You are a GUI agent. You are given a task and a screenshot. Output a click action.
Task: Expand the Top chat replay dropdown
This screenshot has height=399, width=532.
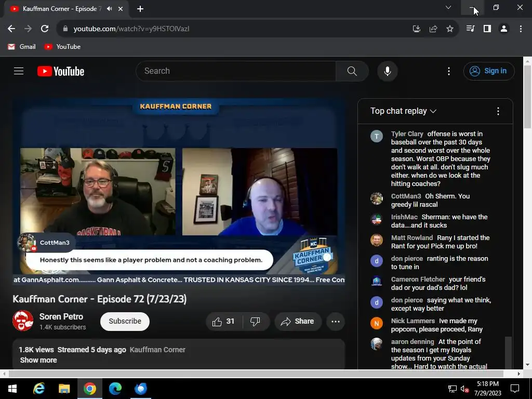point(403,111)
